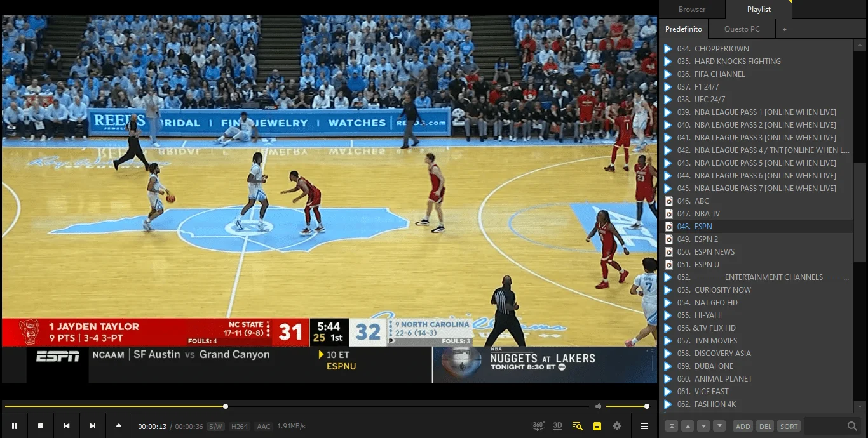Click the ADD button in playlist
The width and height of the screenshot is (868, 438).
point(743,426)
